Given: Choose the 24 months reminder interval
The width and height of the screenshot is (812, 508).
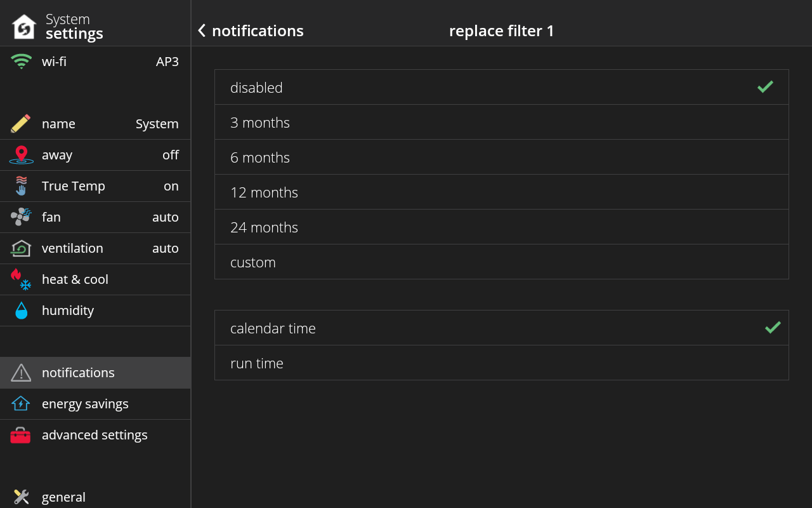Looking at the screenshot, I should [x=502, y=227].
